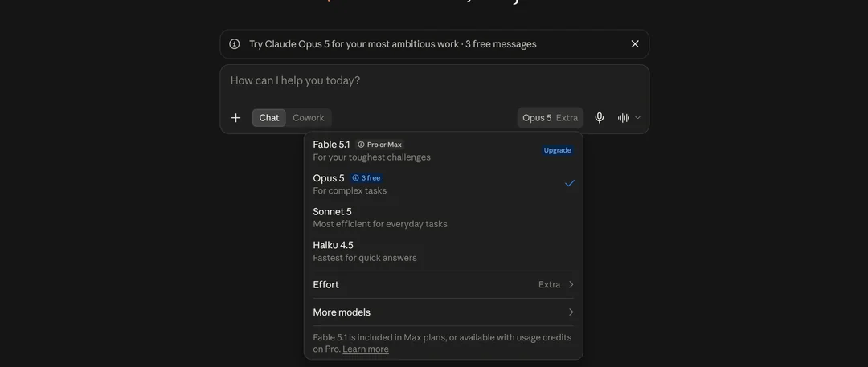The width and height of the screenshot is (868, 367).
Task: Click the info icon in Pro or Max badge
Action: (x=361, y=145)
